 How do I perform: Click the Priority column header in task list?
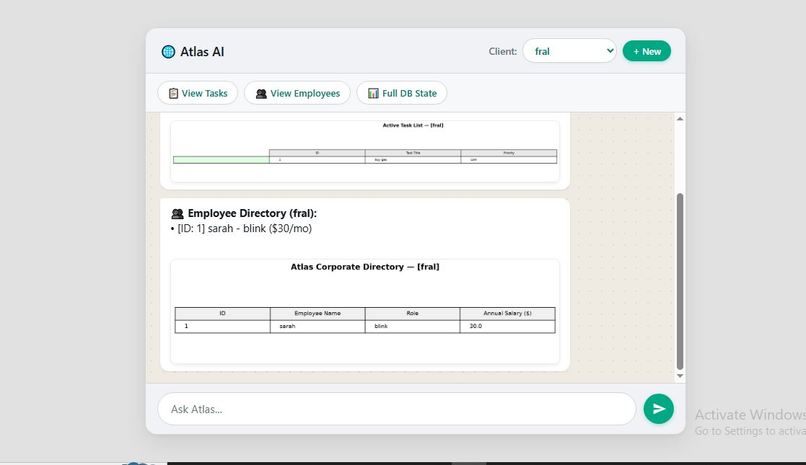(x=509, y=153)
